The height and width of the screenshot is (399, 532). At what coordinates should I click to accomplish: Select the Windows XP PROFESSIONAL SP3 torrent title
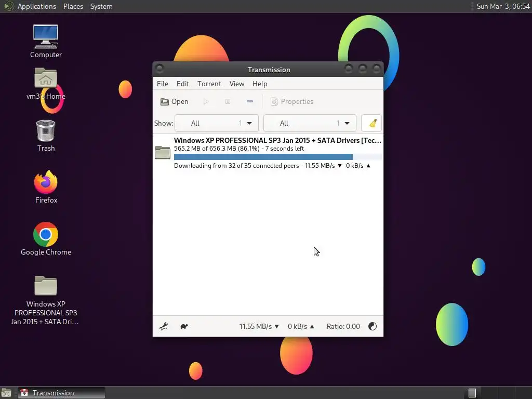coord(277,140)
